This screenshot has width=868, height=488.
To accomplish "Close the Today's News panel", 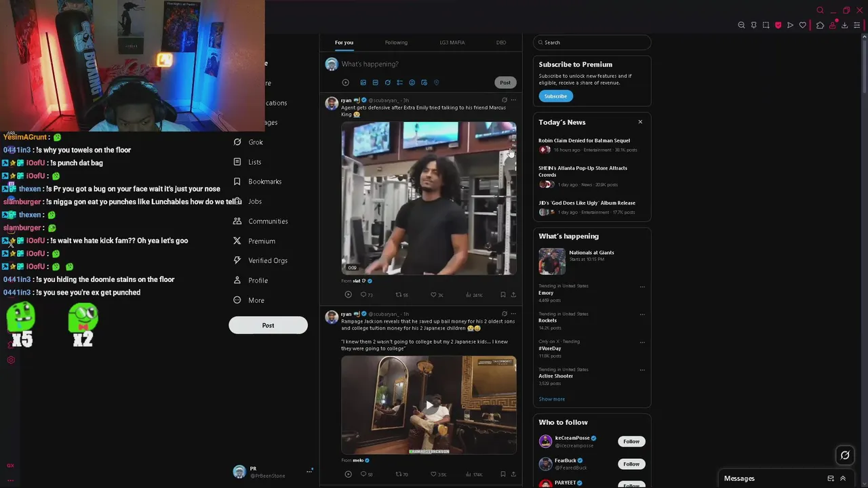I will [640, 122].
